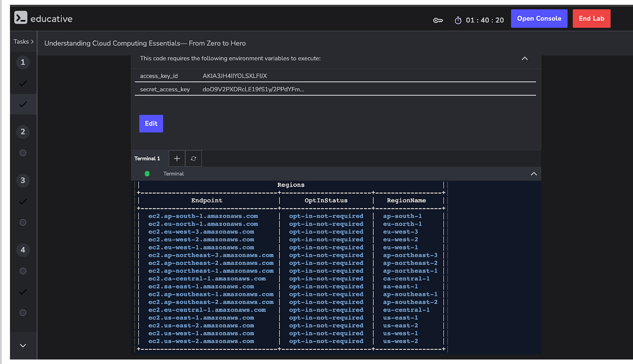Click the secret_access_key value field
This screenshot has height=364, width=633.
tap(253, 90)
